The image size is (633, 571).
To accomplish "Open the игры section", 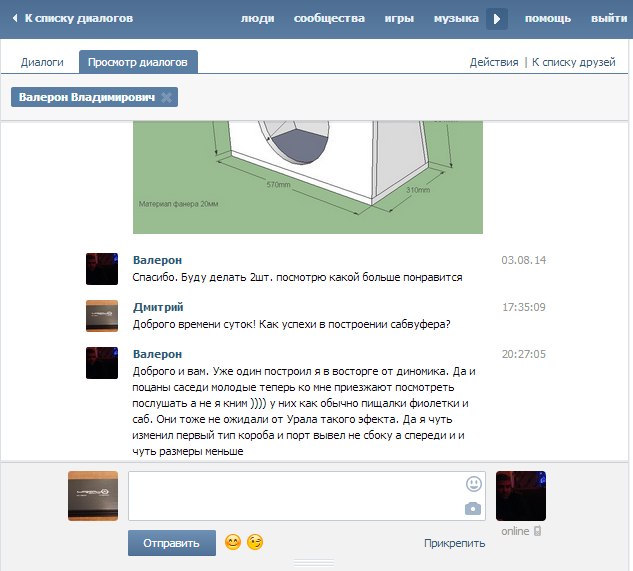I will (x=399, y=18).
